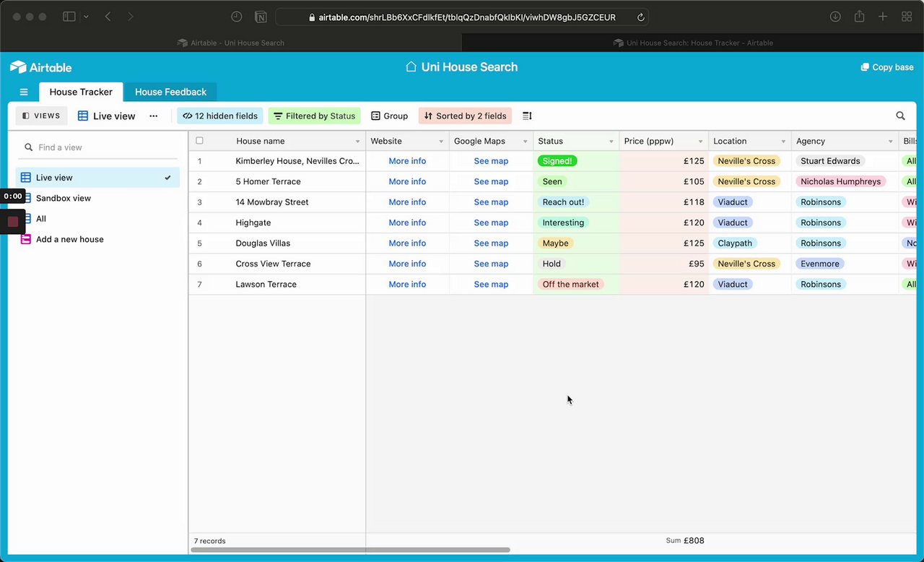
Task: Open See map link for 5 Homer Terrace
Action: (x=491, y=181)
